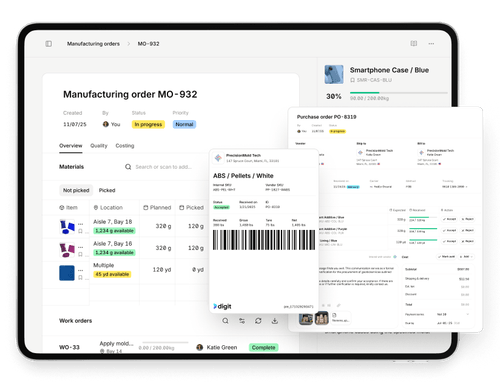Viewport: 500px width, 384px height.
Task: Click the barcode on the ABS Pellets label
Action: point(264,240)
